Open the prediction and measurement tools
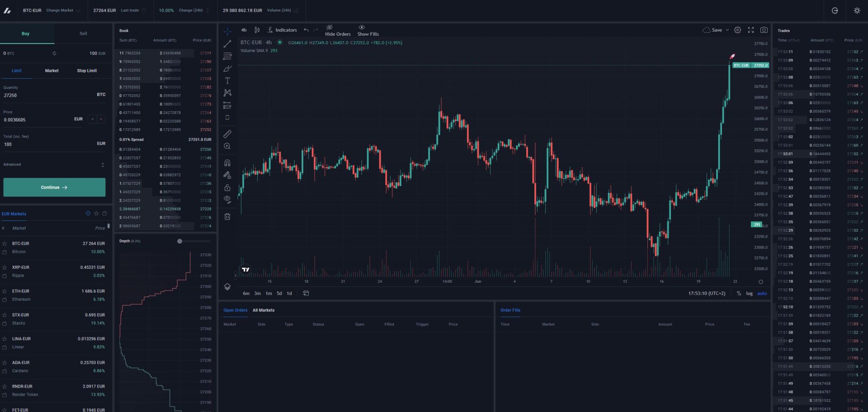 [x=227, y=105]
